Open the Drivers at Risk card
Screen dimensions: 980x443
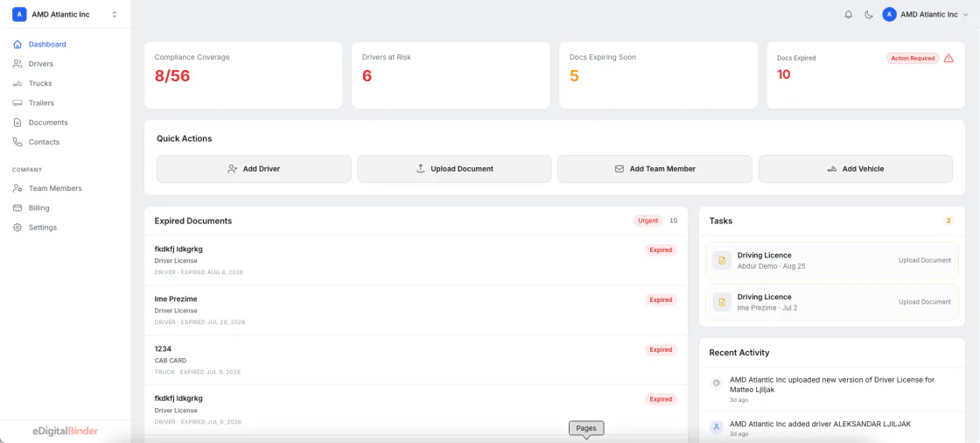(451, 75)
